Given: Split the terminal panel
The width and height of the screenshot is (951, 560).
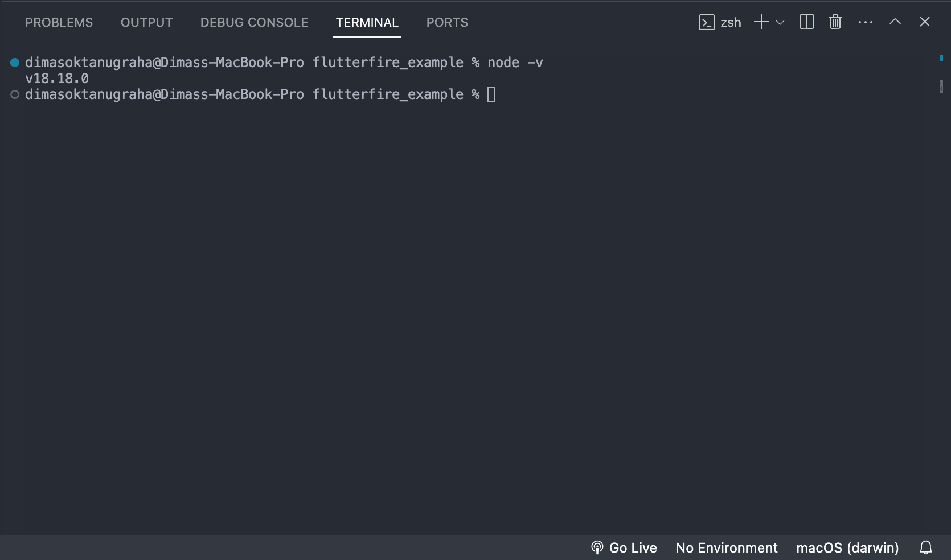Looking at the screenshot, I should coord(807,22).
